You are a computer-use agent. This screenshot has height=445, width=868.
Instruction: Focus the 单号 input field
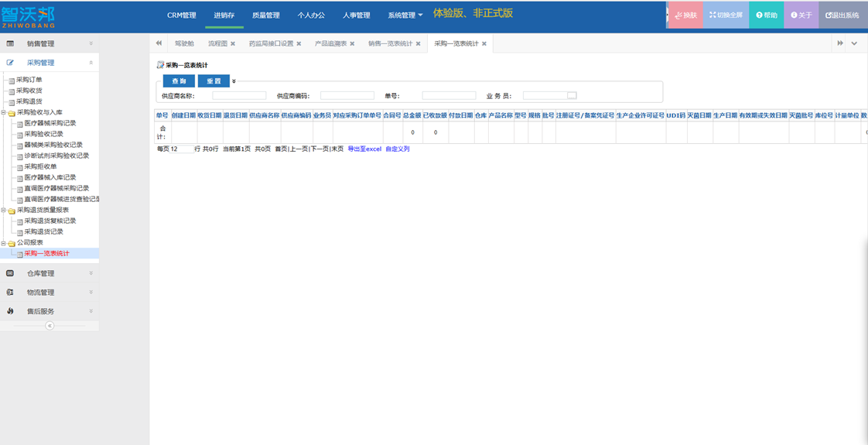(x=449, y=96)
